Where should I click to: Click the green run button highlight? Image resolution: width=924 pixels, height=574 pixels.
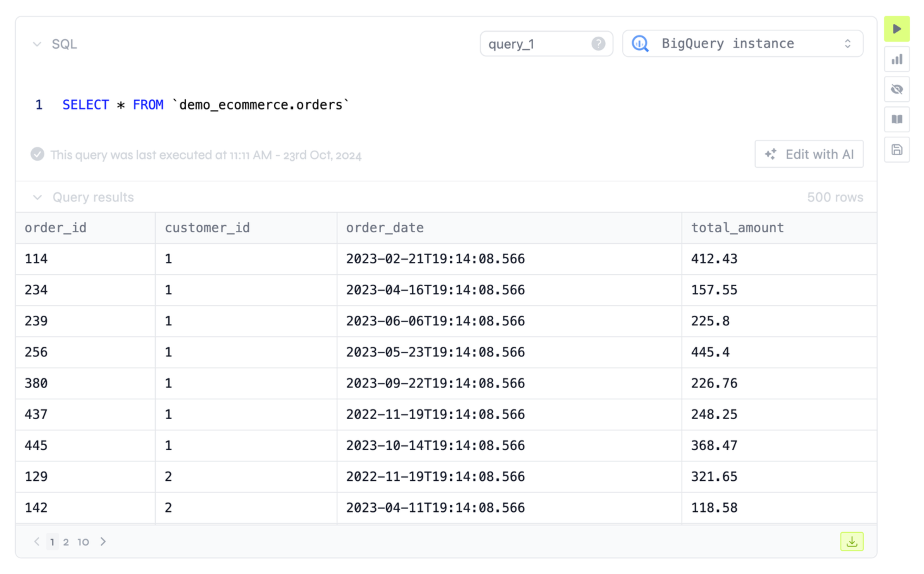[x=897, y=28]
